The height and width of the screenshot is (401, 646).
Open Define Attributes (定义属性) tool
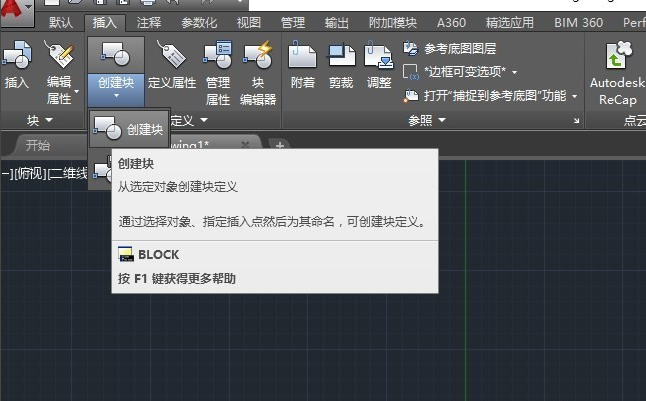point(172,65)
